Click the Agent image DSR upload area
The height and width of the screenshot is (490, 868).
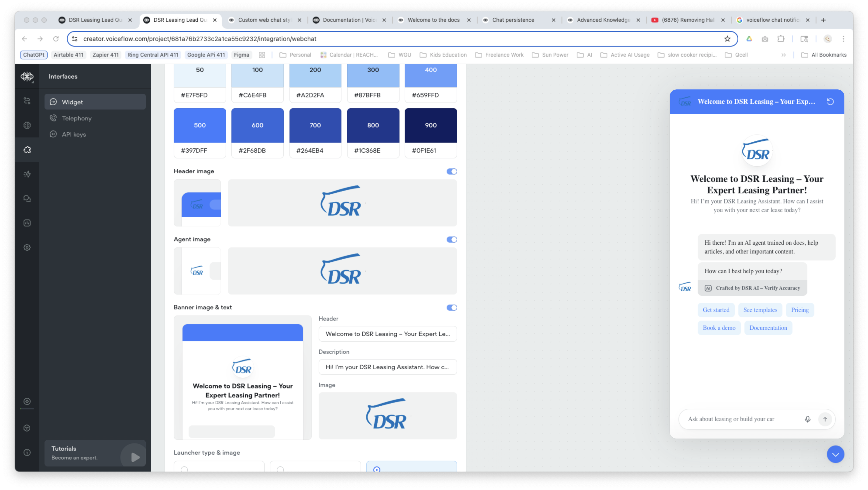[x=342, y=271]
